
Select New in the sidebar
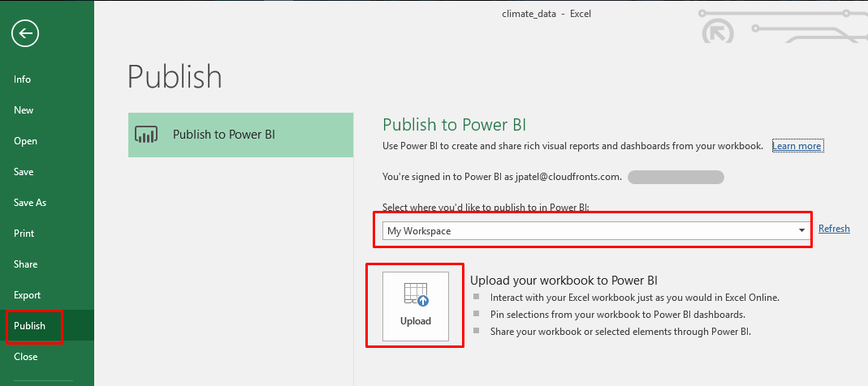point(24,110)
